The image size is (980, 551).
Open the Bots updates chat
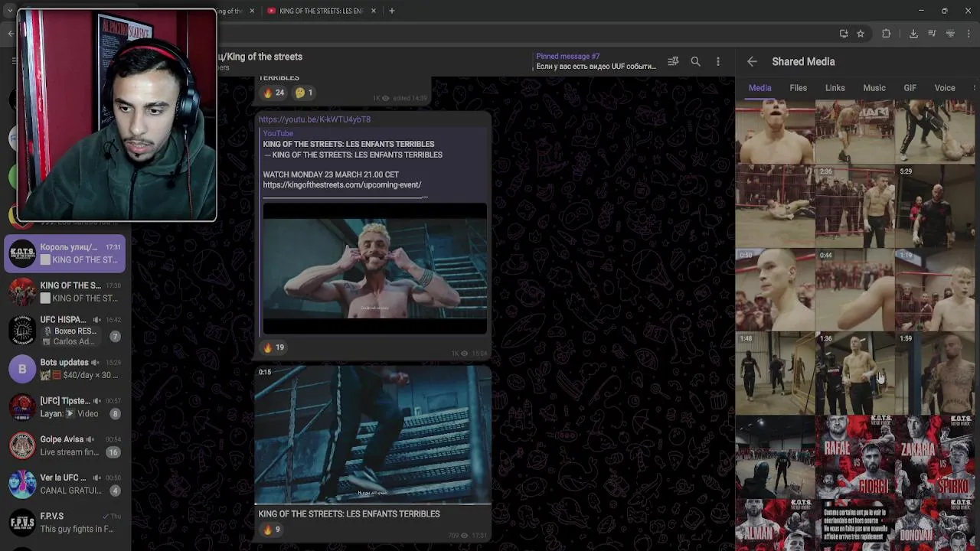pos(66,369)
